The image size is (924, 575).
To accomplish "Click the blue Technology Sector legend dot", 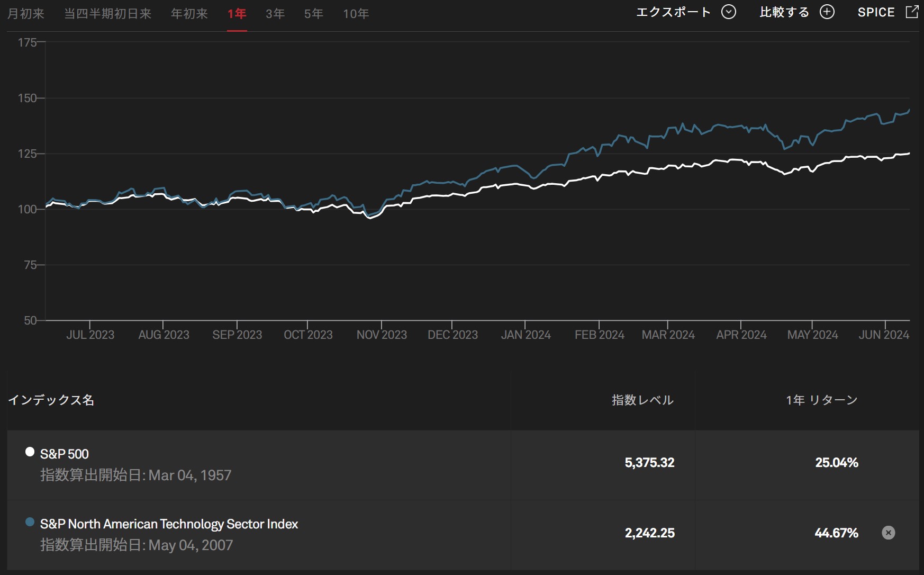I will pyautogui.click(x=30, y=522).
